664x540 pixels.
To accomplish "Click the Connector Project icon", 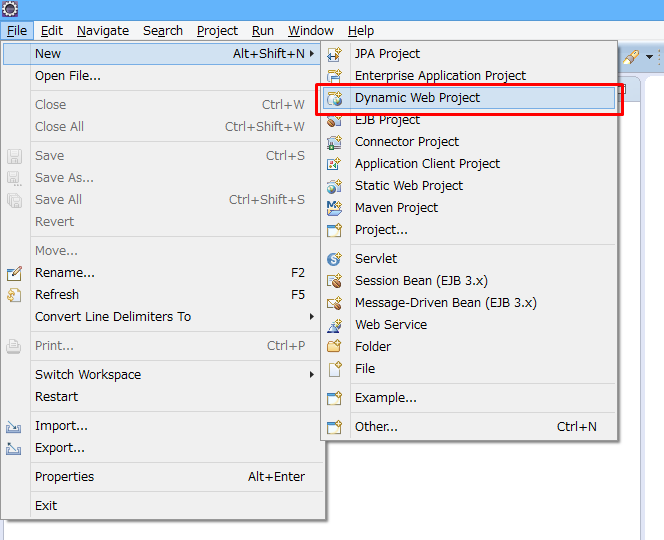I will (335, 142).
